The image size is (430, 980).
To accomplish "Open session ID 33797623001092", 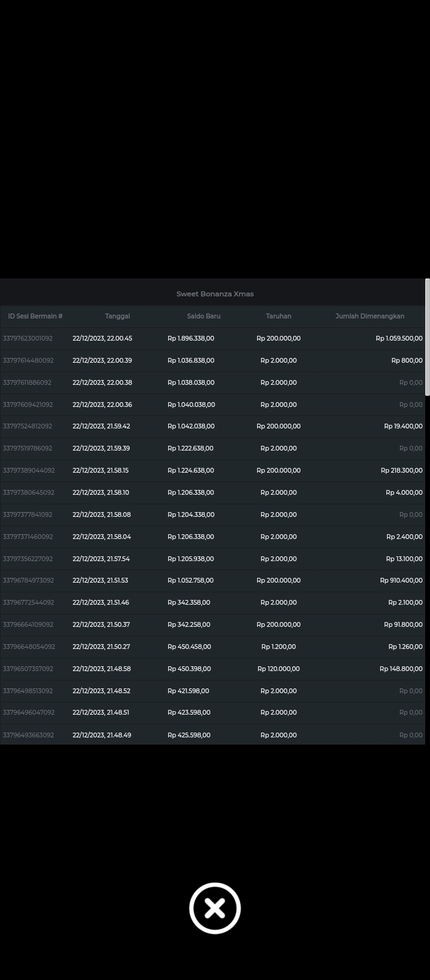I will click(27, 338).
